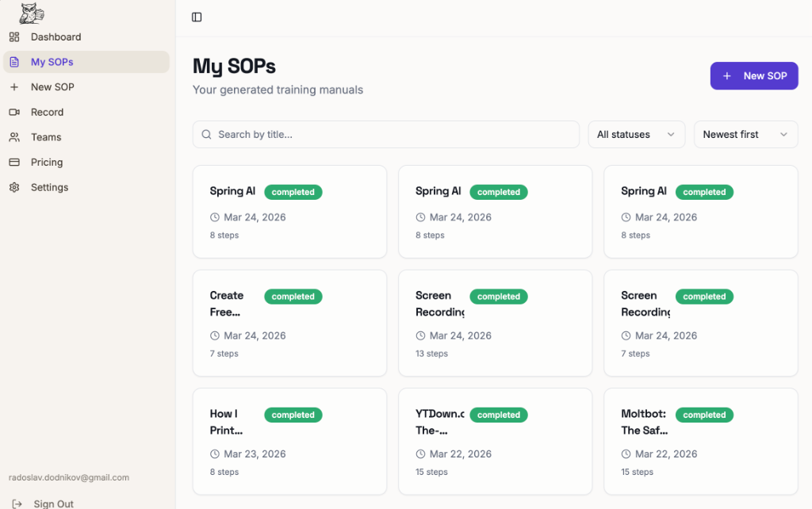Click the radoslav.dodnikov@gmail.com account label
This screenshot has width=812, height=509.
[69, 477]
